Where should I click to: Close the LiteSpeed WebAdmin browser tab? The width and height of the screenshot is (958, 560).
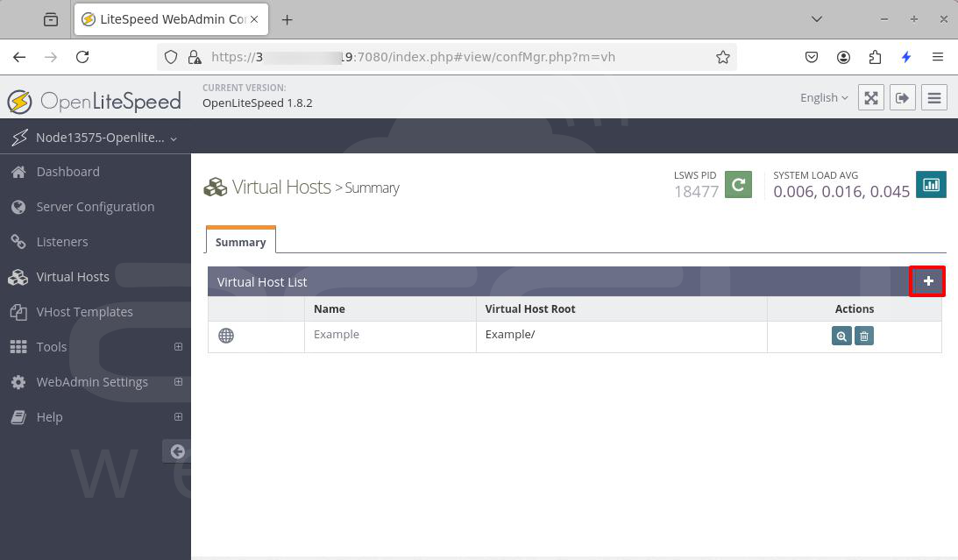[254, 19]
